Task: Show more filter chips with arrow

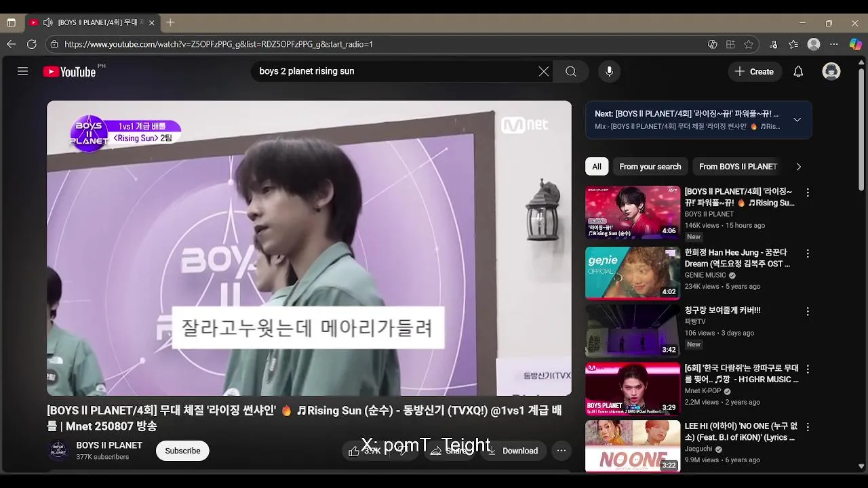Action: tap(798, 167)
